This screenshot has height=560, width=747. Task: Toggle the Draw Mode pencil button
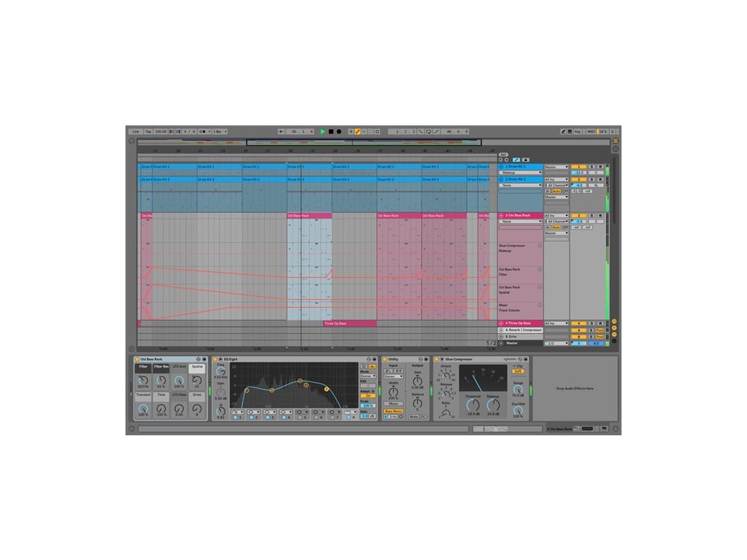point(563,131)
